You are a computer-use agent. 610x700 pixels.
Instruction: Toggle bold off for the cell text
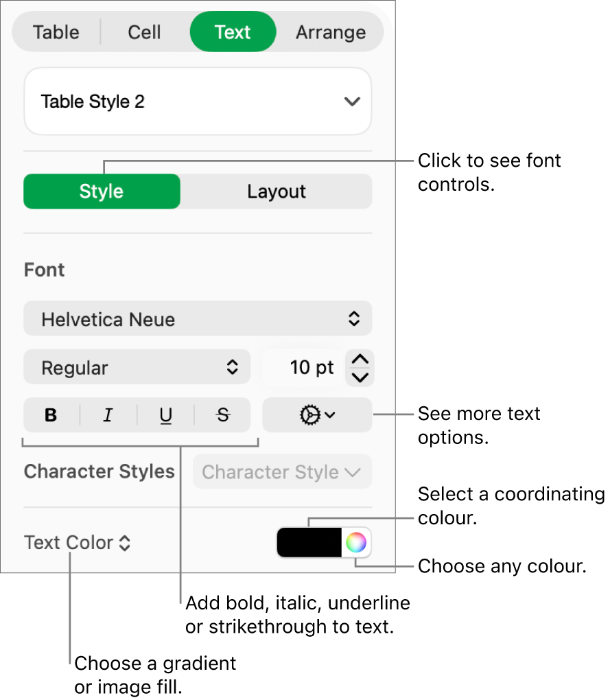point(50,415)
